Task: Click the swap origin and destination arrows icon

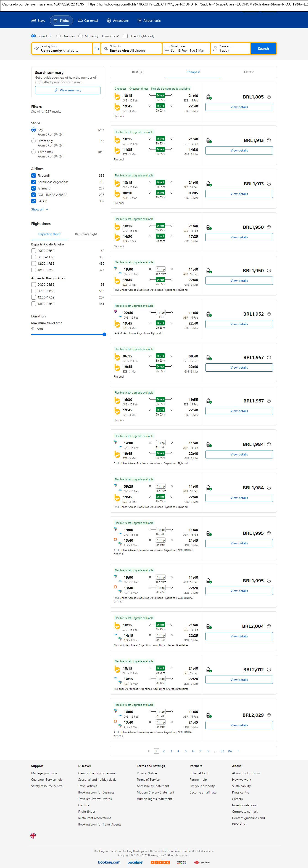Action: click(x=97, y=48)
